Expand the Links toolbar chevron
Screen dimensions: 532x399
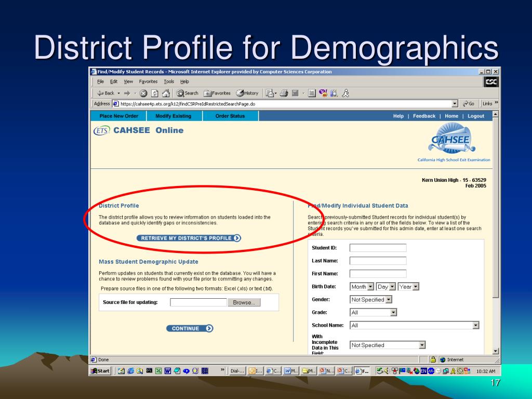pos(496,103)
